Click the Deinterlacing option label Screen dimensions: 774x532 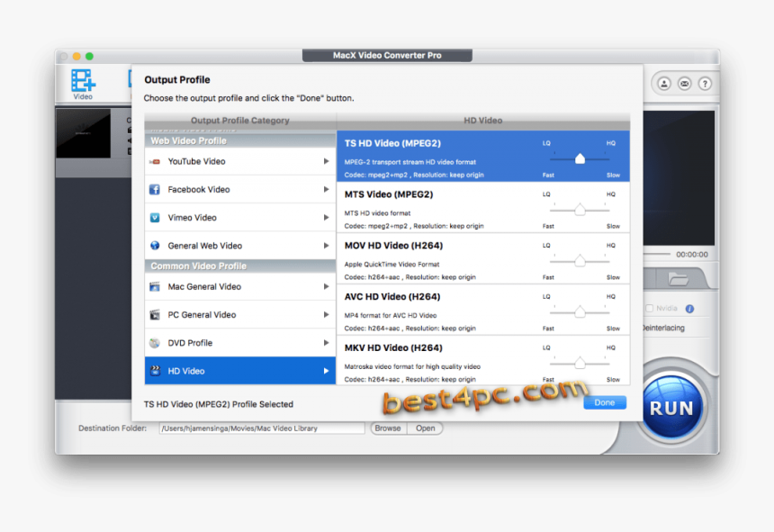[x=663, y=329]
